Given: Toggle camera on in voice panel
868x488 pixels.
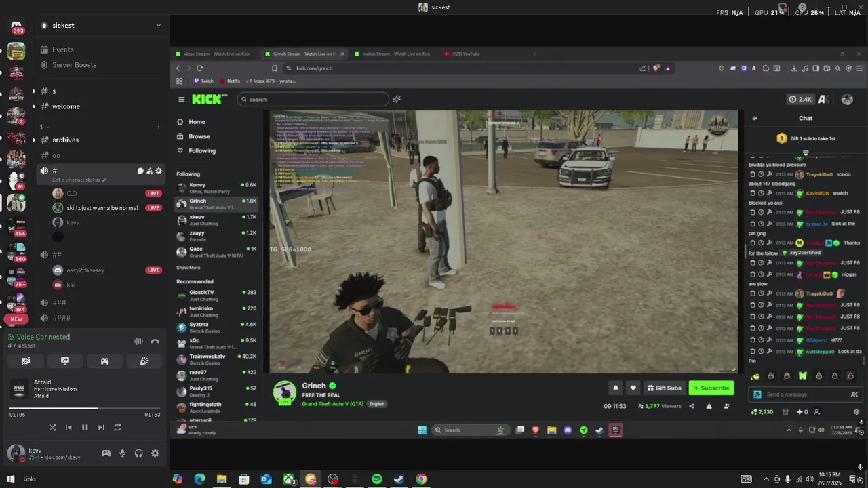Looking at the screenshot, I should (x=25, y=361).
